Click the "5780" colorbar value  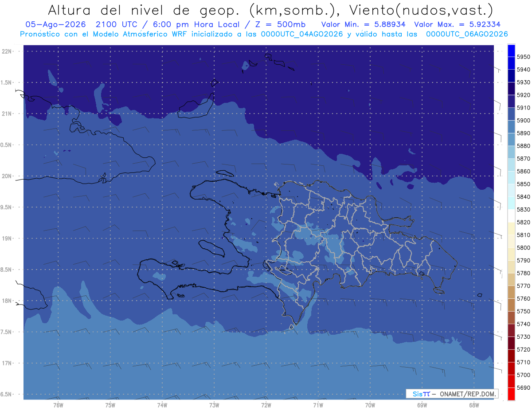(x=523, y=273)
